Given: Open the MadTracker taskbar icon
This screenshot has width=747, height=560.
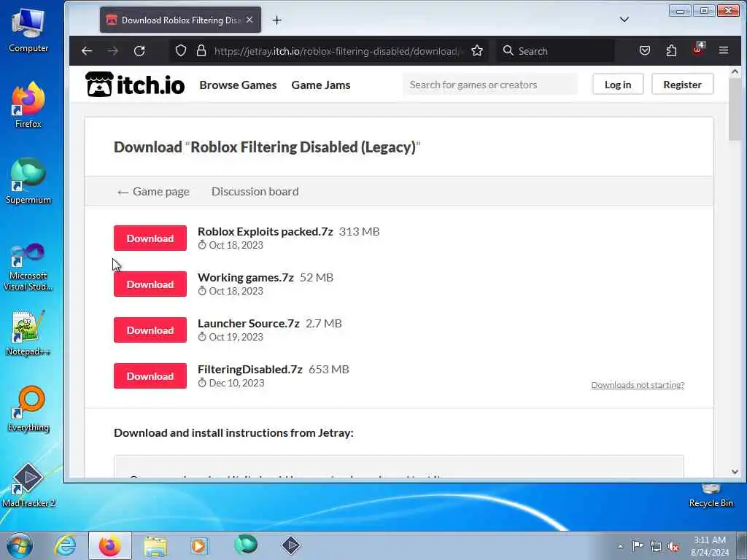Looking at the screenshot, I should (x=290, y=545).
